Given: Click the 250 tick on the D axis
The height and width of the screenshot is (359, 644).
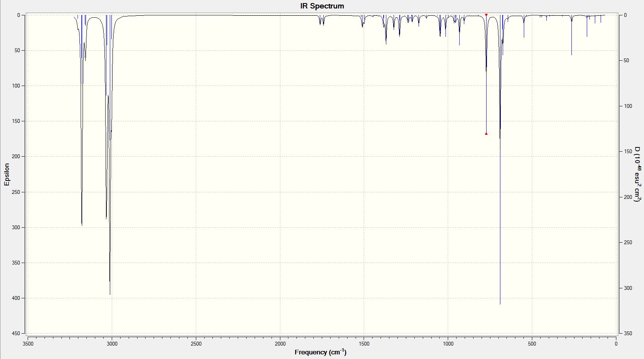Looking at the screenshot, I should coord(628,242).
